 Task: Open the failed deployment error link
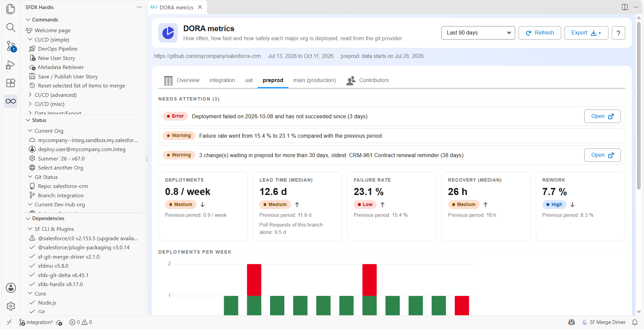coord(602,116)
